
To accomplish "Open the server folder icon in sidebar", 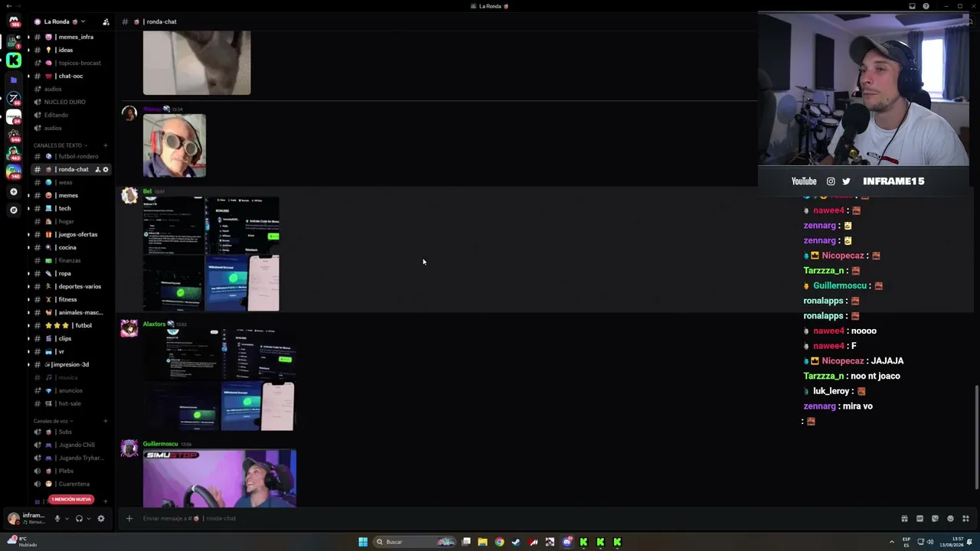I will click(13, 80).
